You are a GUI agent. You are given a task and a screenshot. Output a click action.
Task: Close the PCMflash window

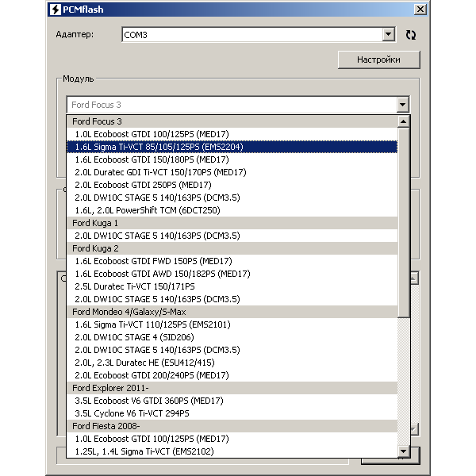tap(420, 10)
